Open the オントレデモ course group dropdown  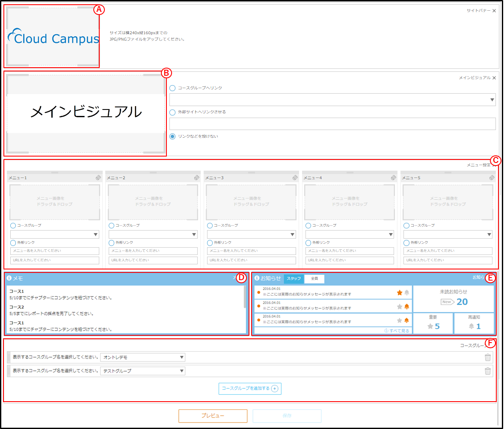(x=143, y=357)
